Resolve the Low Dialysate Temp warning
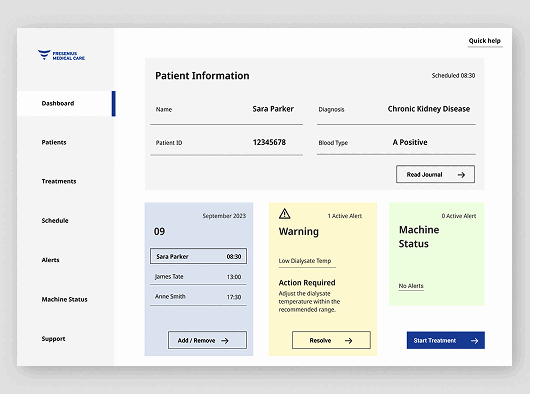Screen dimensions: 536x394 coord(331,340)
